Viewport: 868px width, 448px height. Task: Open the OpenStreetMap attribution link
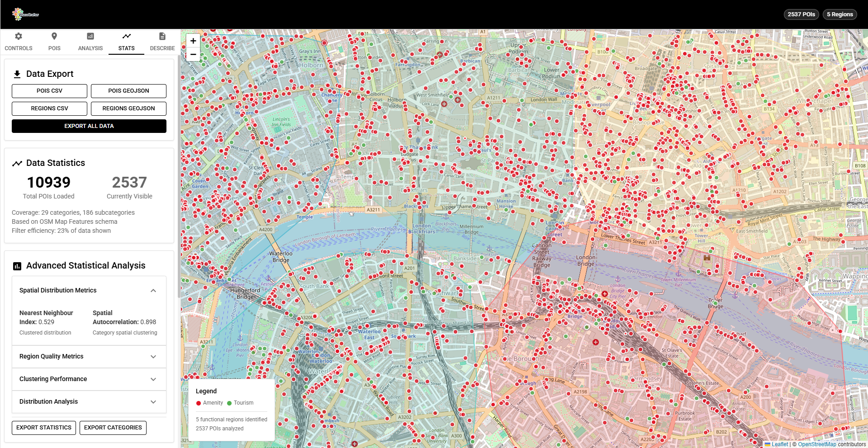coord(817,444)
